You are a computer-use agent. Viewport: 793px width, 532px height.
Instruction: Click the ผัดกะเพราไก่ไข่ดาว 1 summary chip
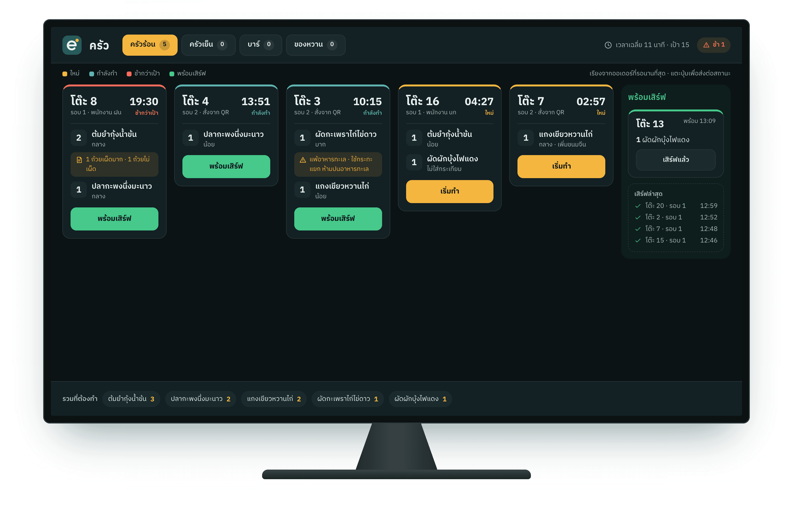[348, 399]
